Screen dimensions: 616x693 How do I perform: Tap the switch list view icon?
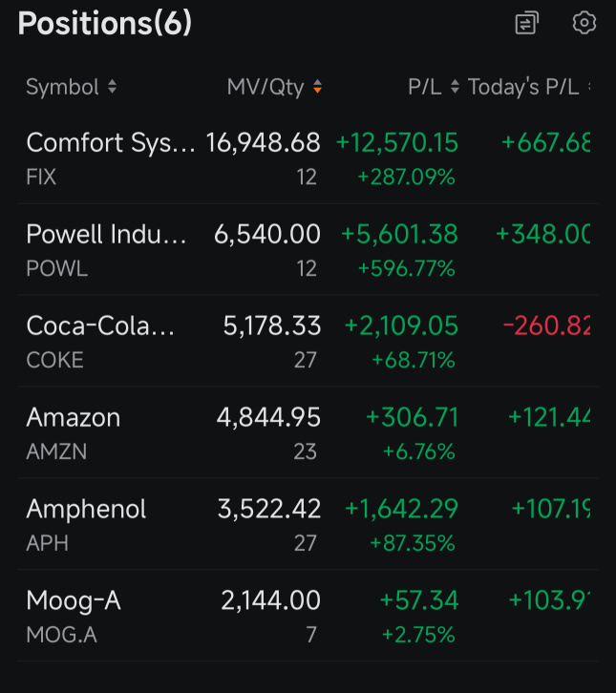click(x=526, y=23)
